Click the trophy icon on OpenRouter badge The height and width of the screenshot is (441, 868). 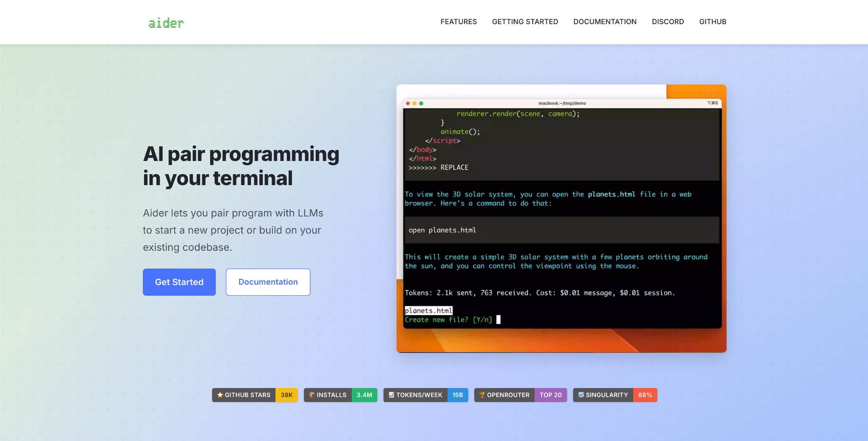(x=482, y=395)
